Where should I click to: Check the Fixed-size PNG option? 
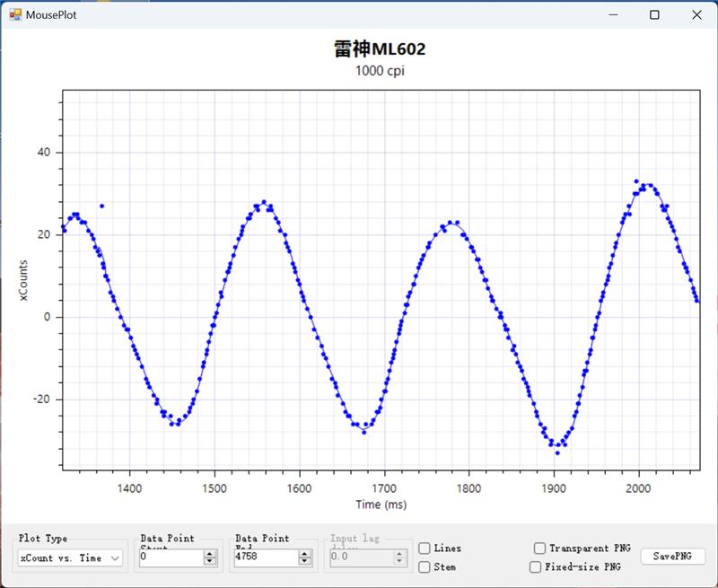[536, 567]
